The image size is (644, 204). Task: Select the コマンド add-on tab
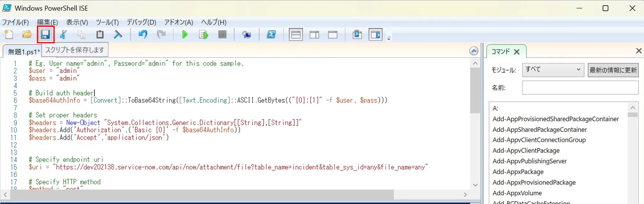pos(500,52)
